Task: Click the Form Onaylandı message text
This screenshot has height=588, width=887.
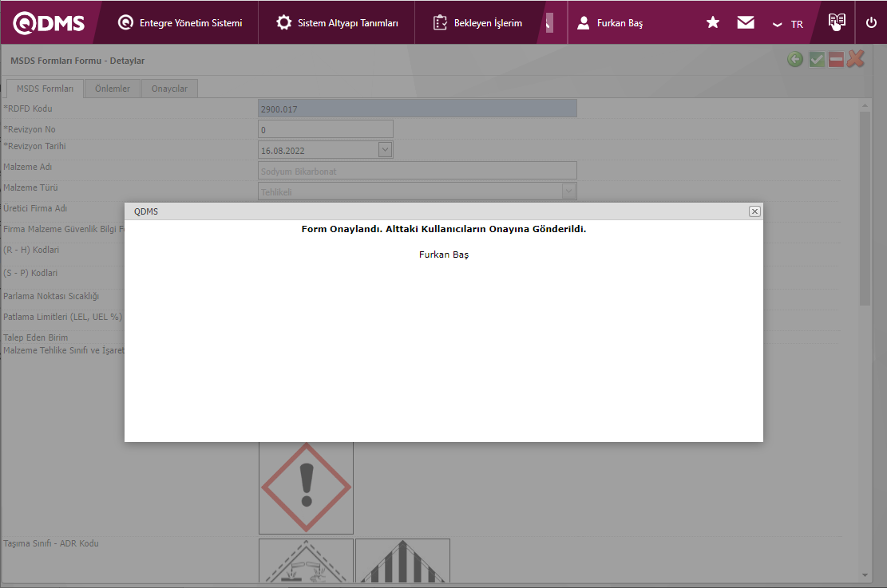Action: [x=444, y=229]
